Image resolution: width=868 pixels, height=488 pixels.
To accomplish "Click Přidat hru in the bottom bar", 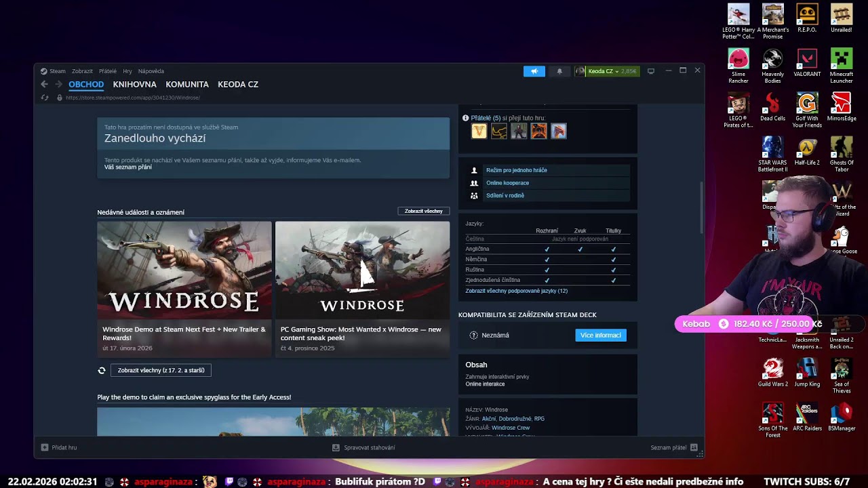I will click(59, 447).
